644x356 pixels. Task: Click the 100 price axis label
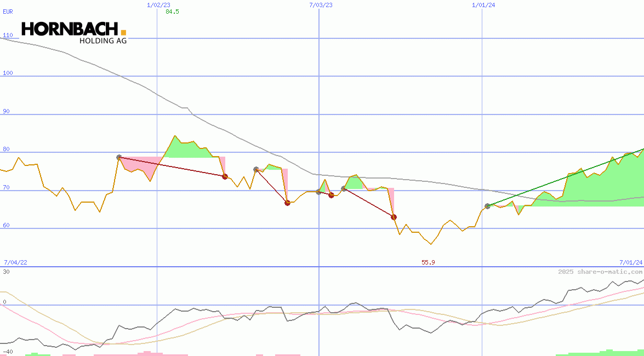(8, 73)
